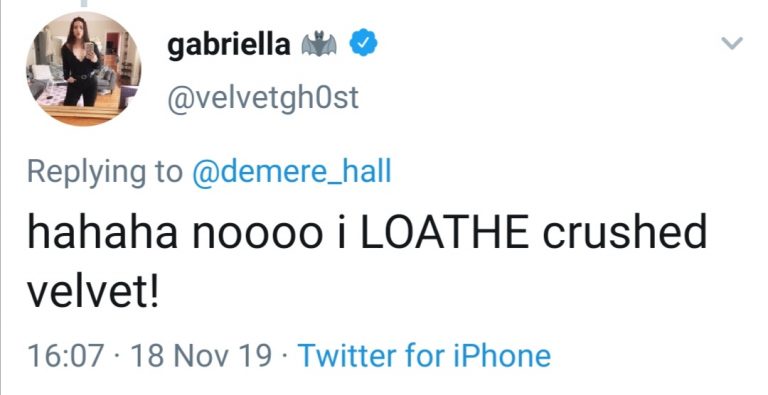Click the word LOATHE in the tweet
The image size is (768, 395).
click(445, 233)
